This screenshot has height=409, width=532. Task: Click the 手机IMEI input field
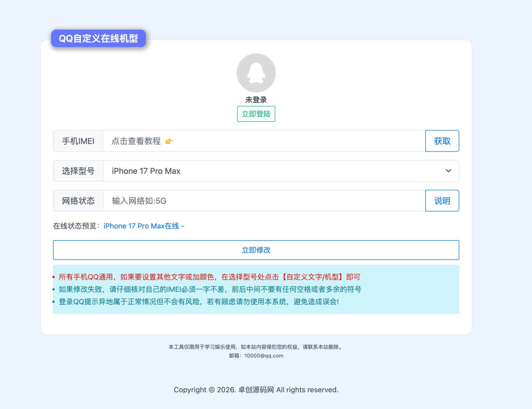point(264,141)
